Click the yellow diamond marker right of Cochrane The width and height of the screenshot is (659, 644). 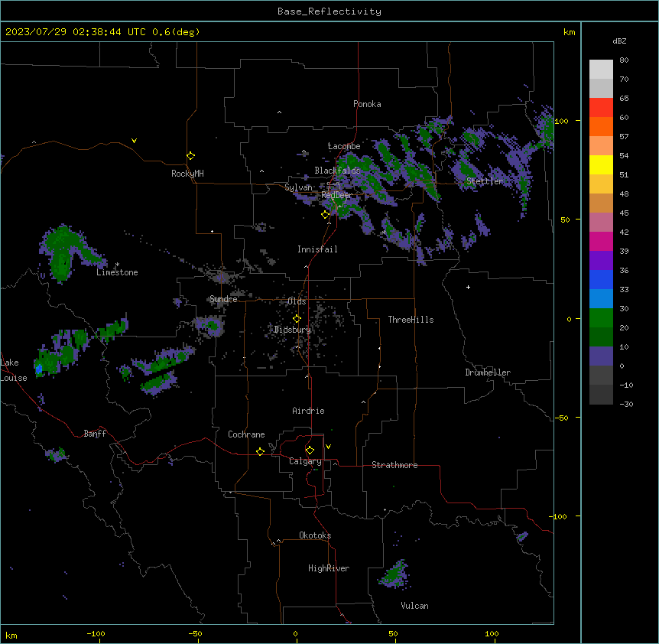260,451
